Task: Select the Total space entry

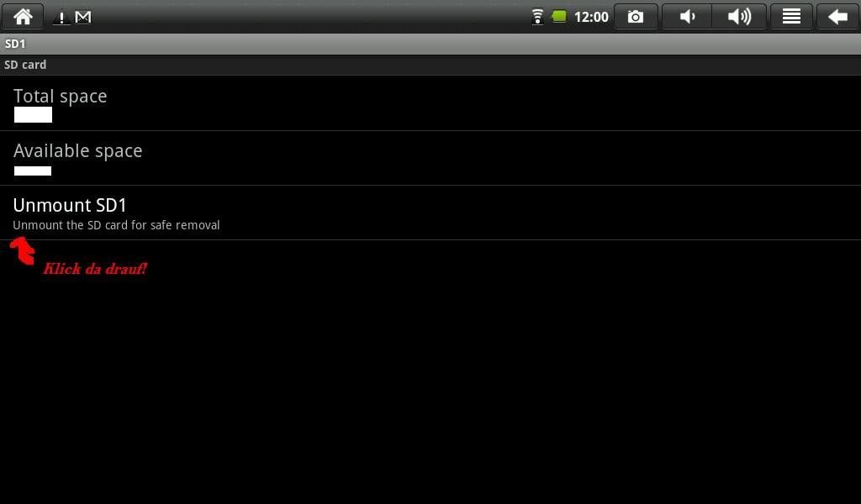Action: click(x=430, y=103)
